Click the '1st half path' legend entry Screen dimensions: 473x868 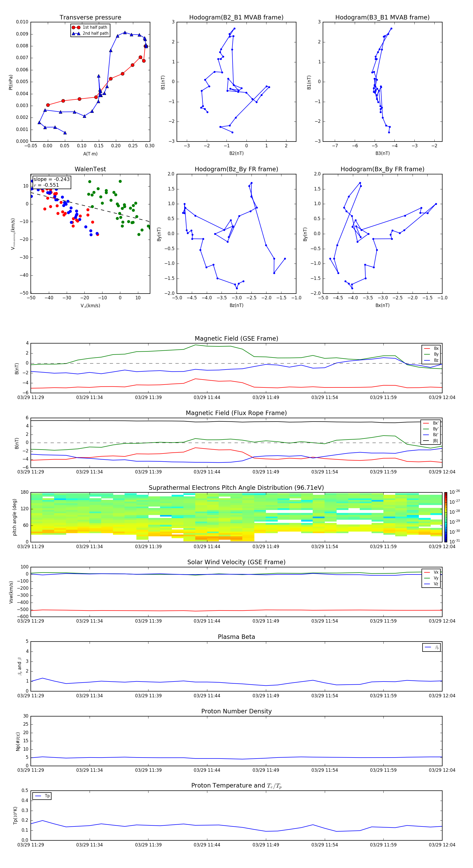90,27
